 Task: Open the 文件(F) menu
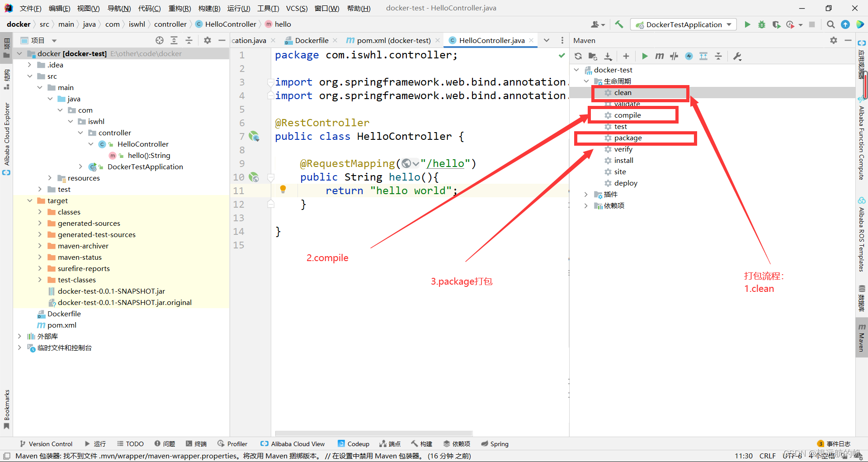pyautogui.click(x=30, y=8)
